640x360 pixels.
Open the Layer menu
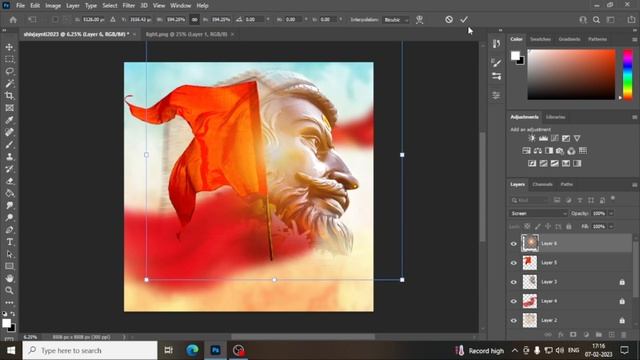pyautogui.click(x=73, y=6)
